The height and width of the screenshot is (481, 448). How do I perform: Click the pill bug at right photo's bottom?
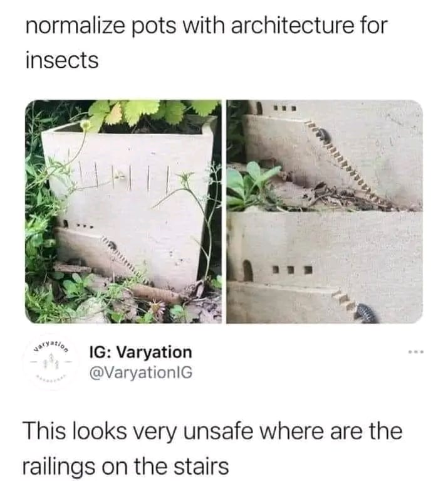368,313
